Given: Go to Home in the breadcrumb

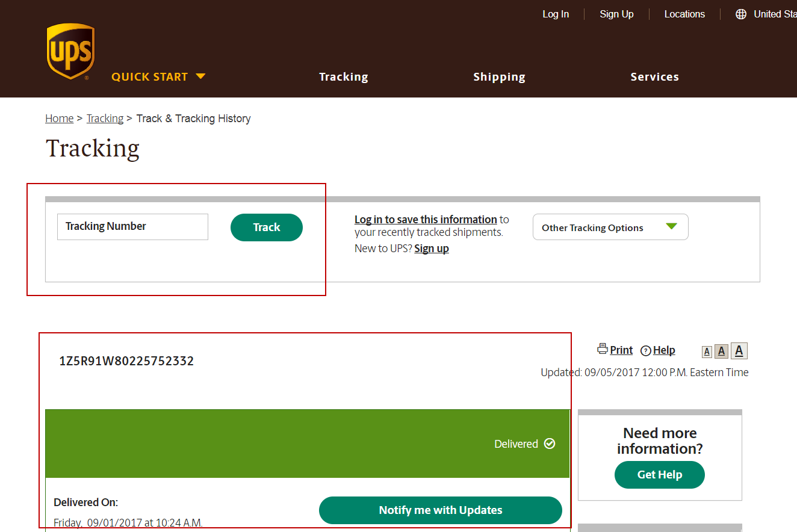Looking at the screenshot, I should [60, 119].
